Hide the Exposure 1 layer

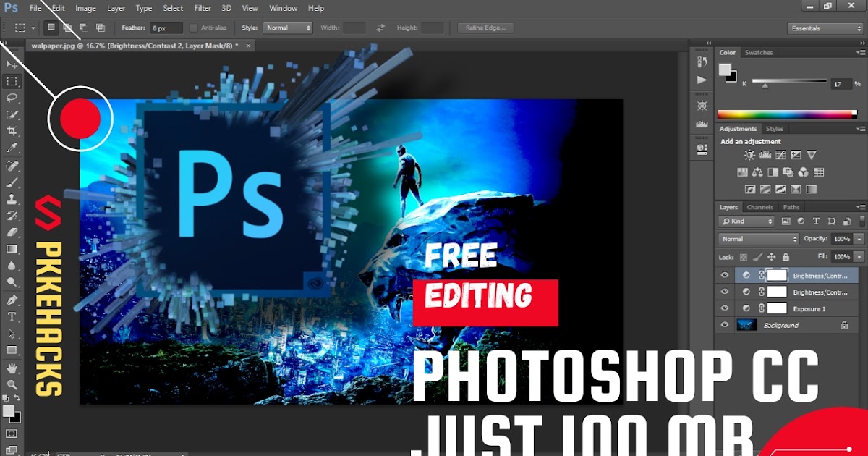(x=725, y=308)
